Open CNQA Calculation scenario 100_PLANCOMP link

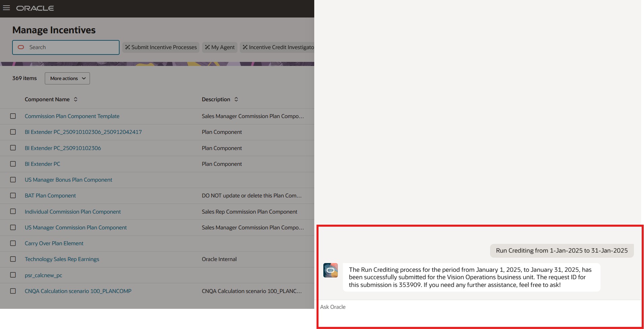pyautogui.click(x=78, y=291)
